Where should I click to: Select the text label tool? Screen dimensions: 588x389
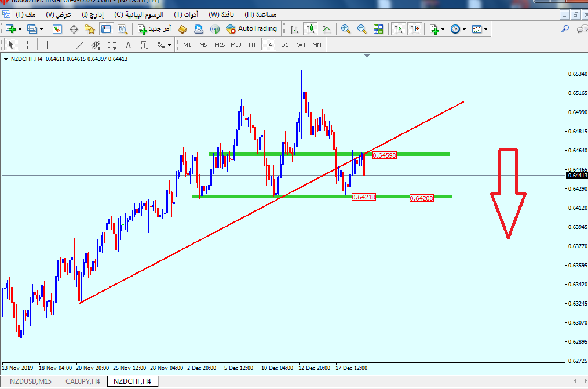[129, 45]
